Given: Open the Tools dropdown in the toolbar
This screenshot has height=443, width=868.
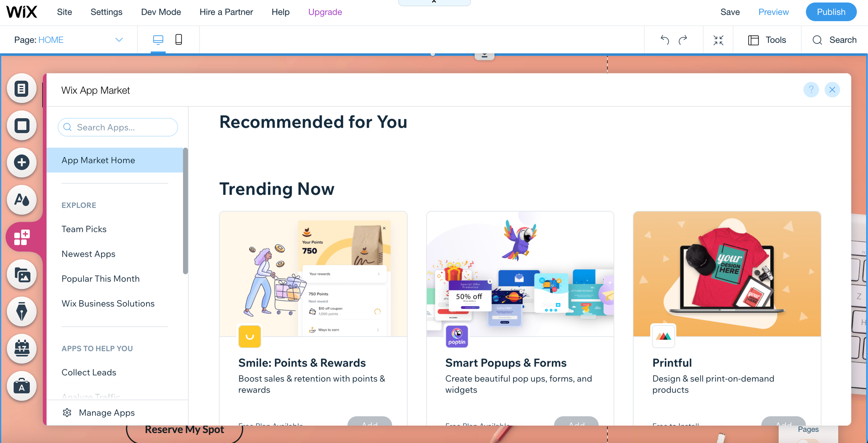Looking at the screenshot, I should (x=767, y=40).
